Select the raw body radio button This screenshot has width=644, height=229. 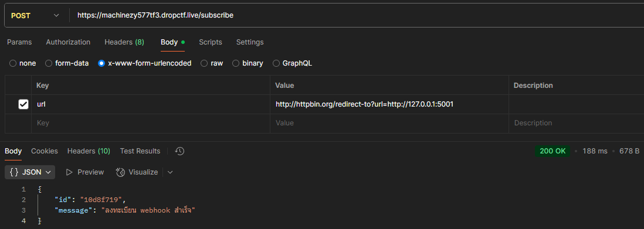pyautogui.click(x=204, y=63)
